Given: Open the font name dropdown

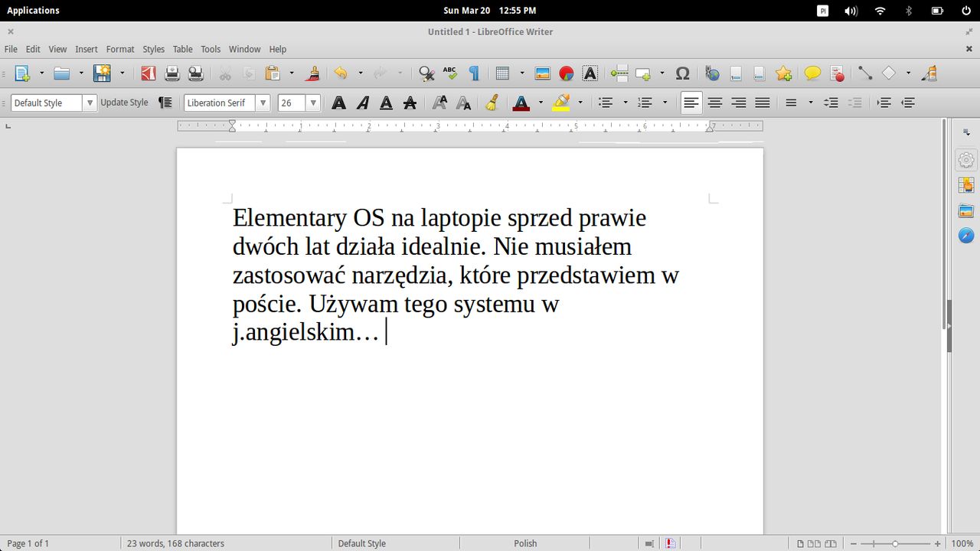Looking at the screenshot, I should [263, 103].
